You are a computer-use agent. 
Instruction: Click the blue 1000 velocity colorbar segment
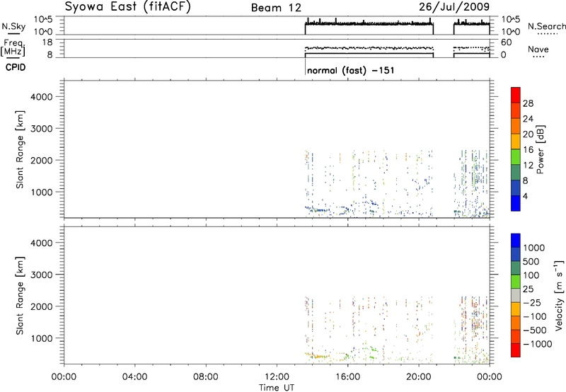(x=516, y=241)
